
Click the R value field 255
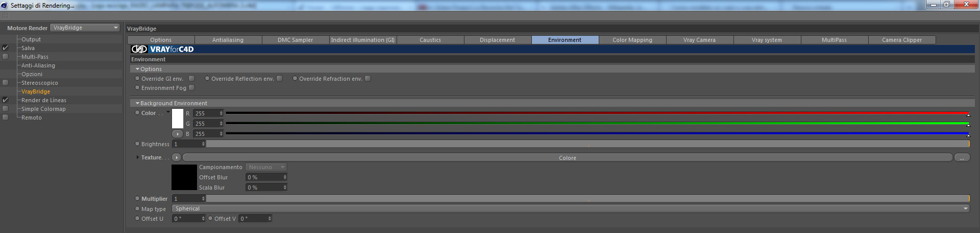pyautogui.click(x=208, y=113)
